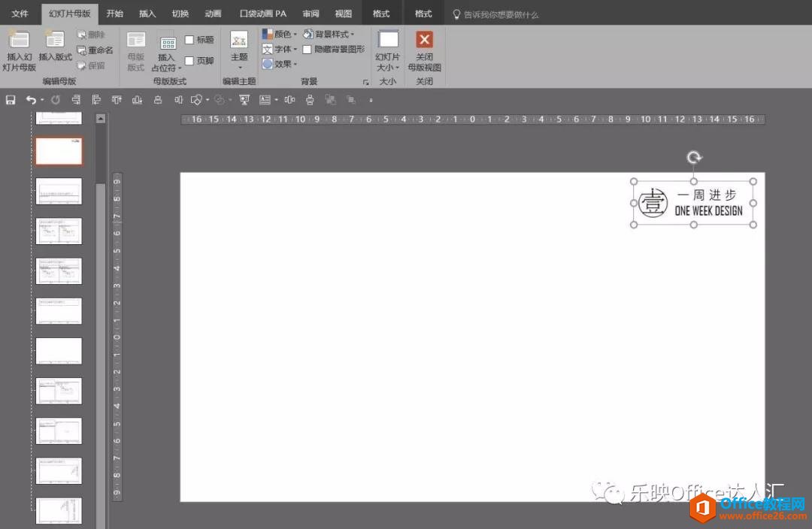Select the second slide layout thumbnail
The image size is (812, 529).
pos(59,150)
